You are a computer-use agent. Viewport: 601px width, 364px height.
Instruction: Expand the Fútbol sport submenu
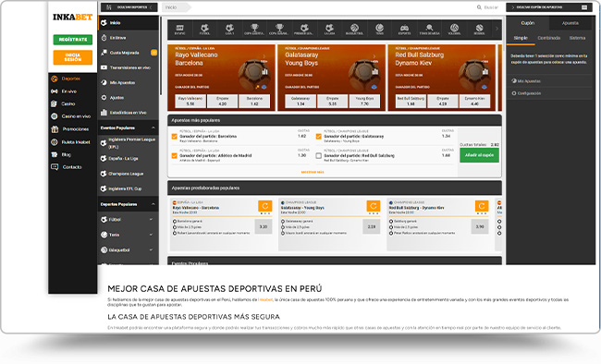click(151, 220)
